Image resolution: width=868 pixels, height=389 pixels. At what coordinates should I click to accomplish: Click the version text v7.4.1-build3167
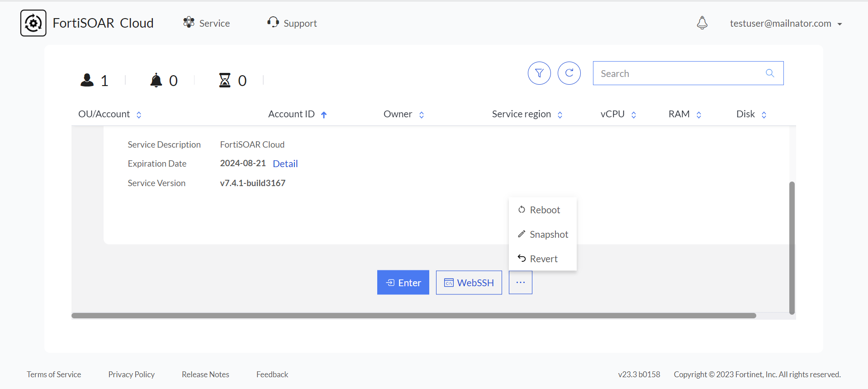(x=253, y=183)
